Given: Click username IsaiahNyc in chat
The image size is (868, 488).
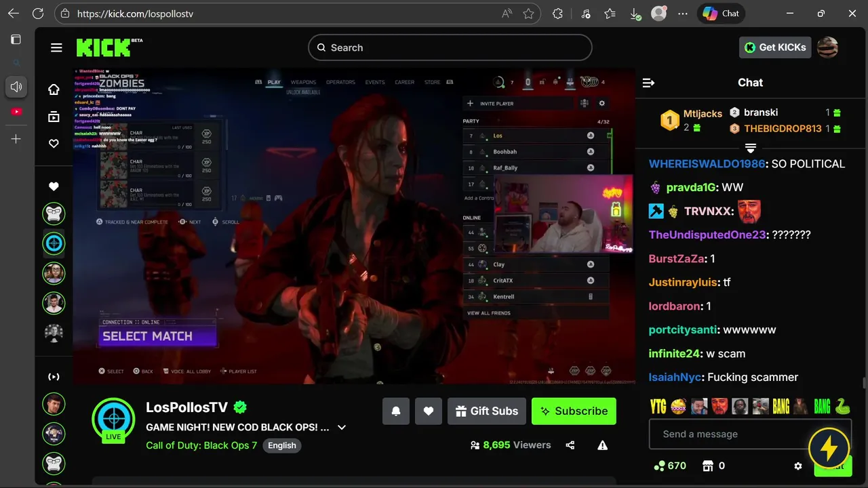Looking at the screenshot, I should 675,378.
